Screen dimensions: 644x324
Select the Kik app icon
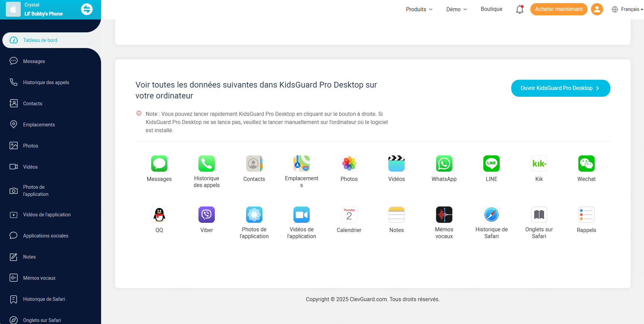[539, 164]
